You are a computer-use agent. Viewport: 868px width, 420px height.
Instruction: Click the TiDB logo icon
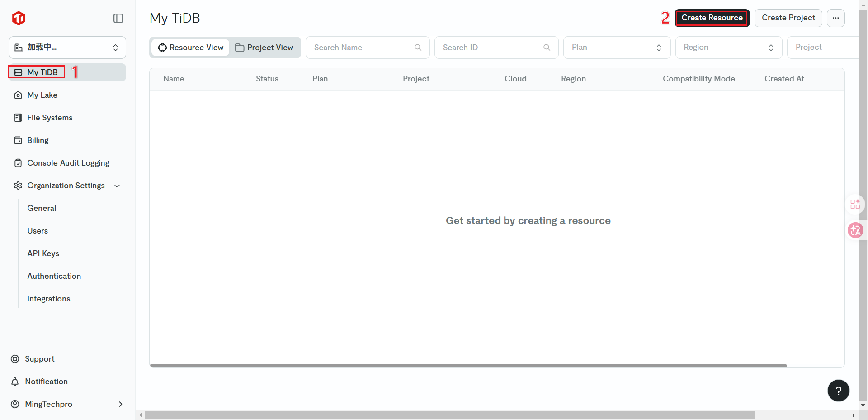click(x=19, y=18)
